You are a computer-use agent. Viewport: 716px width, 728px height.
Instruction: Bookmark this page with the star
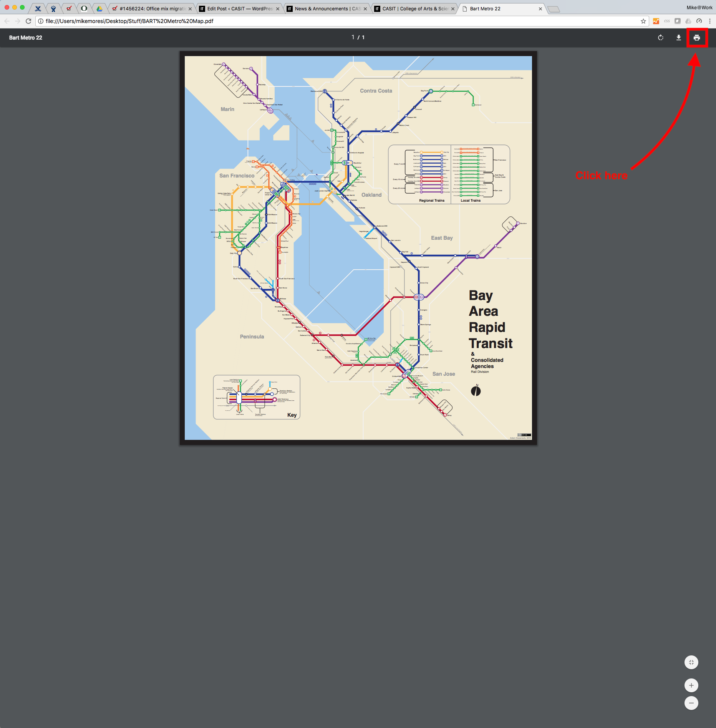click(643, 22)
